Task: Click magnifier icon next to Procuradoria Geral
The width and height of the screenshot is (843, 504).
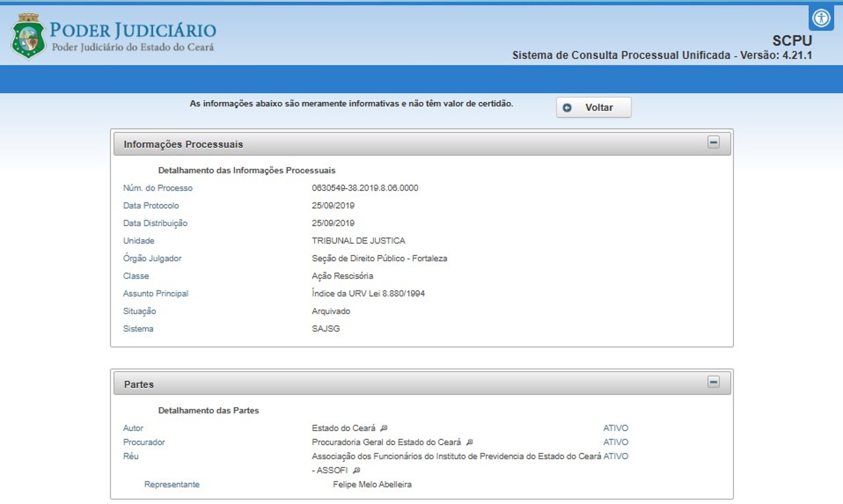Action: pyautogui.click(x=469, y=442)
